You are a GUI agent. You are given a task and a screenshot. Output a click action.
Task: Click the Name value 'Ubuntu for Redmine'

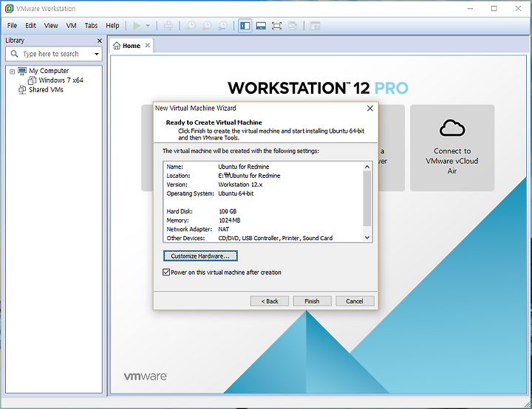pos(244,167)
